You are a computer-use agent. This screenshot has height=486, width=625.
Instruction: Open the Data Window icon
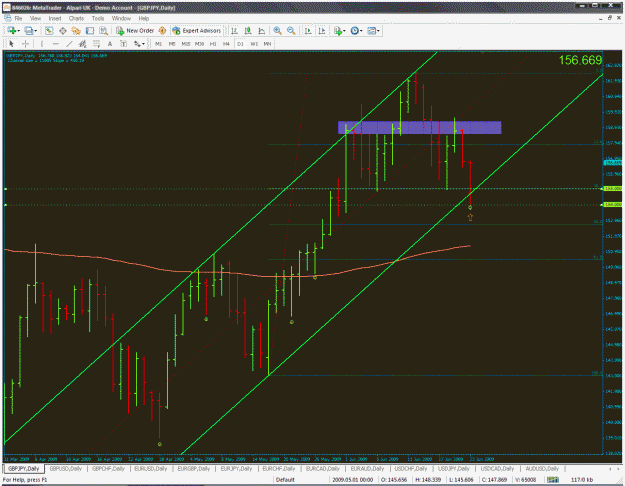pos(63,31)
